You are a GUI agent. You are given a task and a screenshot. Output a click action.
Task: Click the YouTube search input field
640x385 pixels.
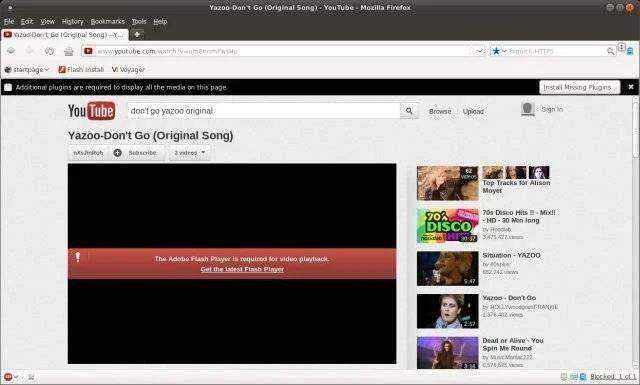[264, 111]
